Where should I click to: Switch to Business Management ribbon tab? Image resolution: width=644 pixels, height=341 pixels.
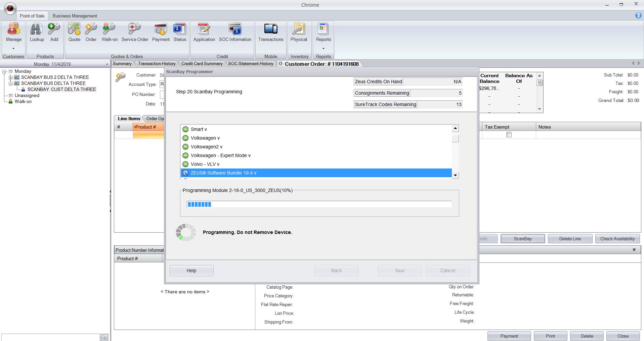[x=75, y=16]
